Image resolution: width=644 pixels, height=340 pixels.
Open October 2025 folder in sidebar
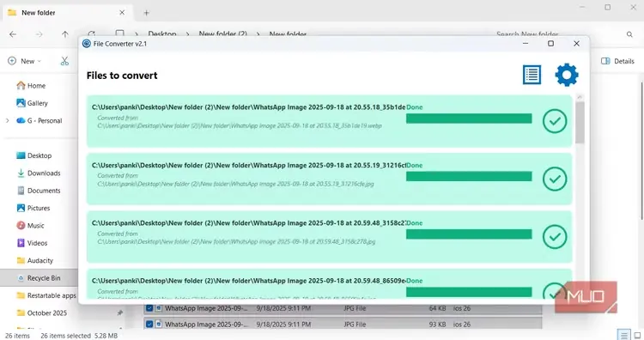41,313
